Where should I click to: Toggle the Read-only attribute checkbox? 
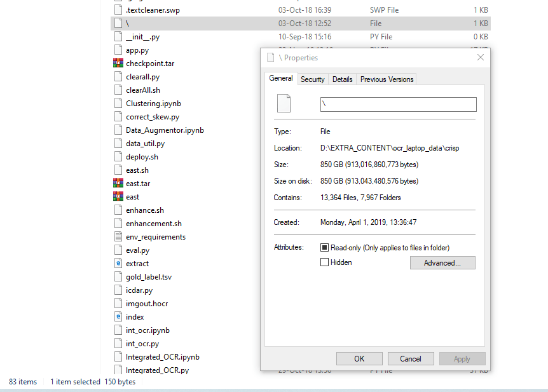324,248
